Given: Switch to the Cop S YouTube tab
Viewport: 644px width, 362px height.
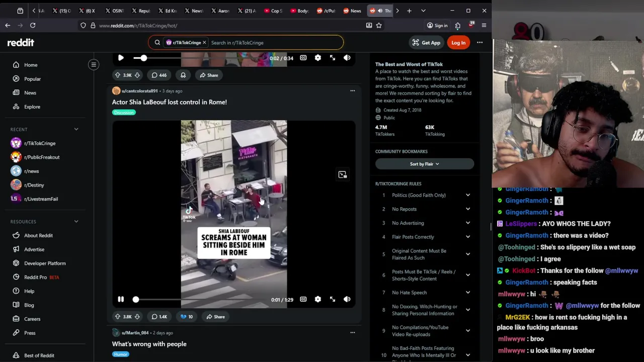Looking at the screenshot, I should point(274,11).
